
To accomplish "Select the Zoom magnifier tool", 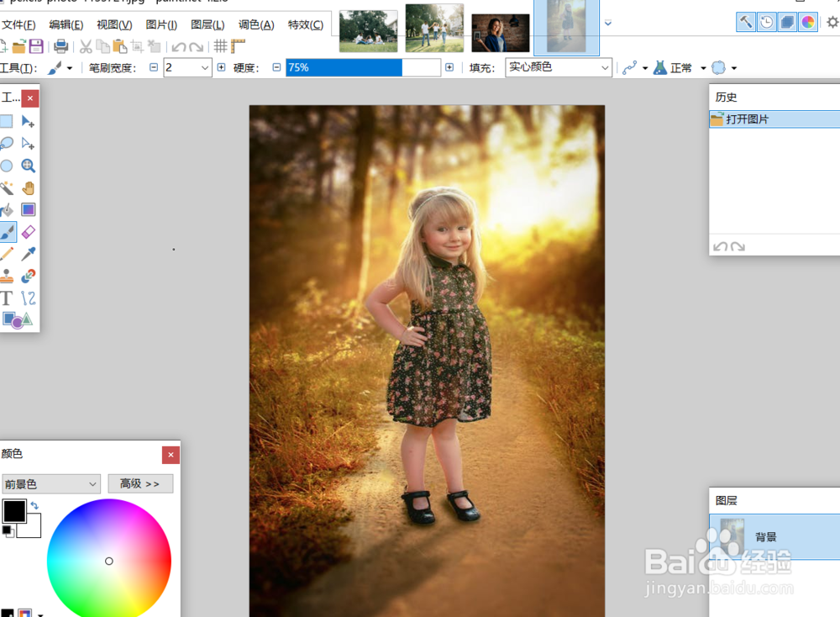I will pos(28,166).
